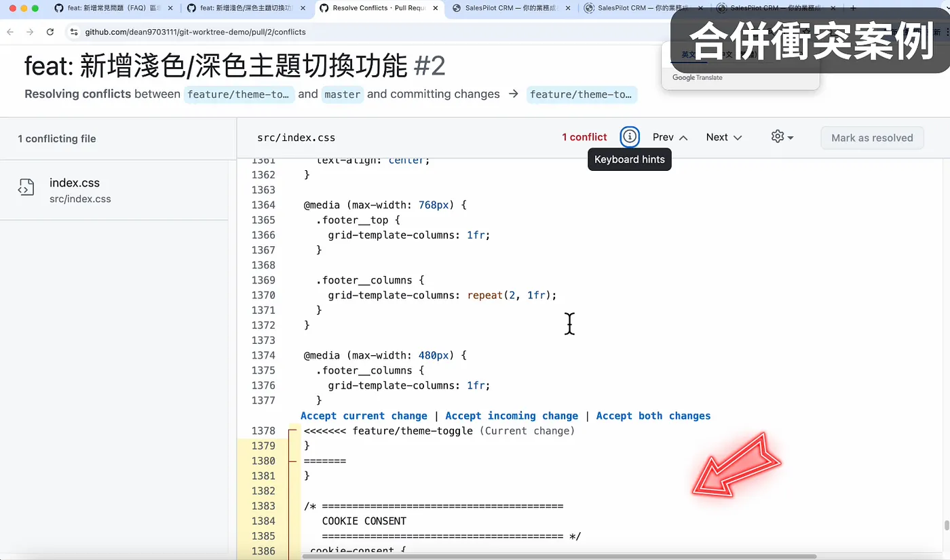Open the editor settings gear menu
Image resolution: width=950 pixels, height=560 pixels.
782,137
